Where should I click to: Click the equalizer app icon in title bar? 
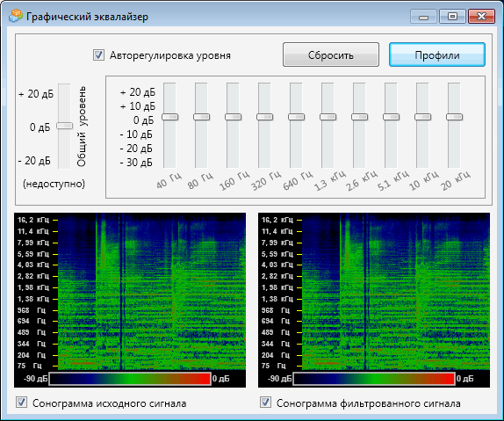[16, 16]
